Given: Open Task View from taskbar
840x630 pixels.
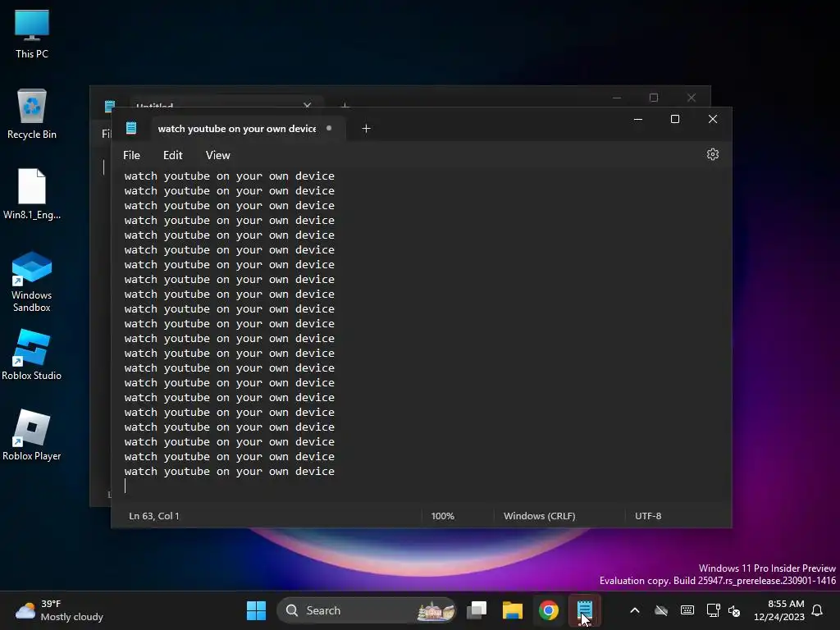Looking at the screenshot, I should point(477,610).
